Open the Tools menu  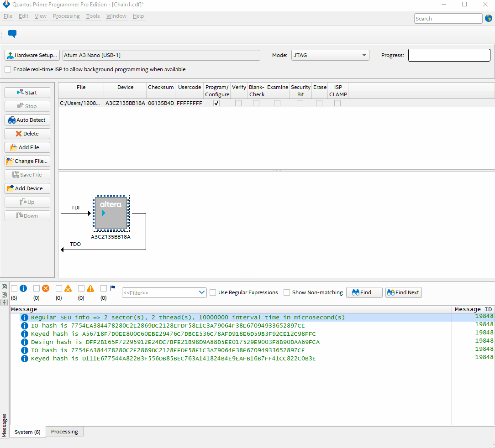(x=93, y=16)
